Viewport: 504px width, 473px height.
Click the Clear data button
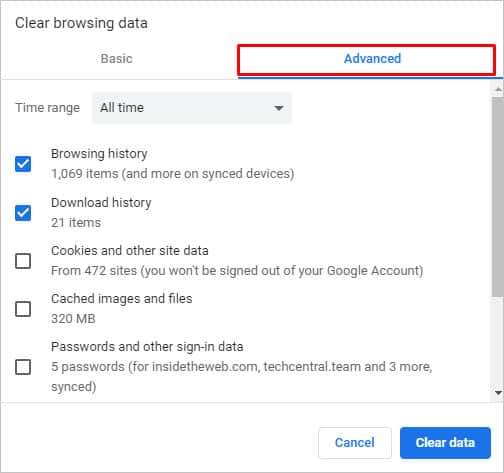coord(445,443)
